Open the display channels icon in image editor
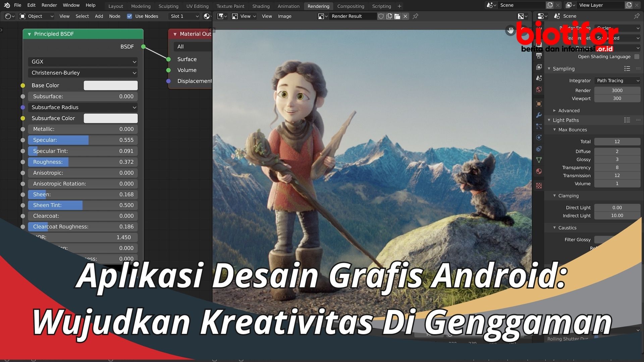This screenshot has width=644, height=362. tap(523, 16)
